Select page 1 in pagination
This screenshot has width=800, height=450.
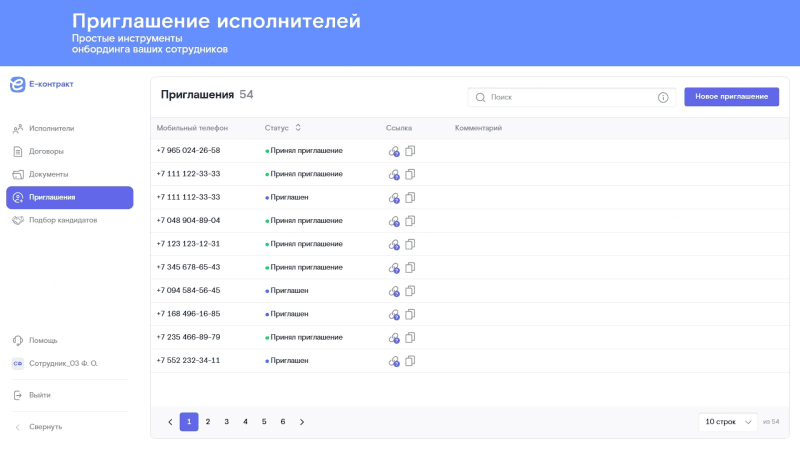pos(189,422)
